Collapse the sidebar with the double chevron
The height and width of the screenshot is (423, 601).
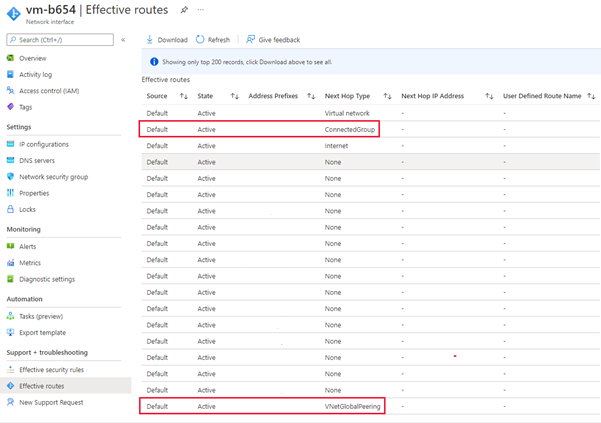click(x=123, y=40)
